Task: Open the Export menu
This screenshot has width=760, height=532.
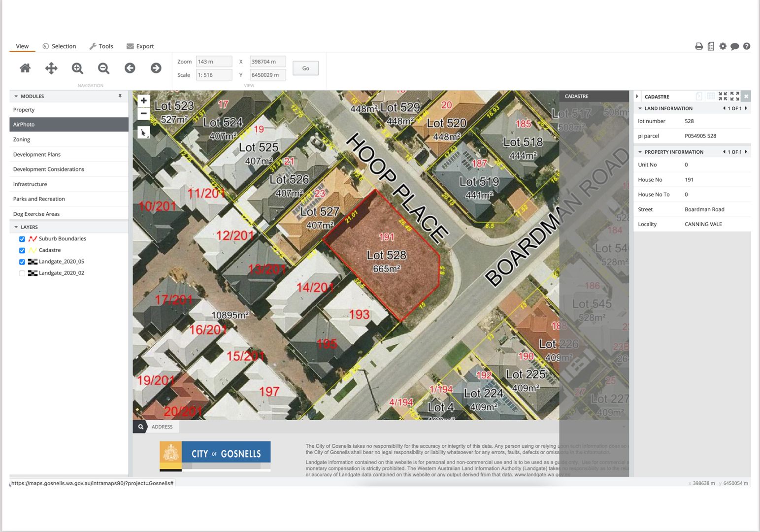Action: (x=140, y=46)
